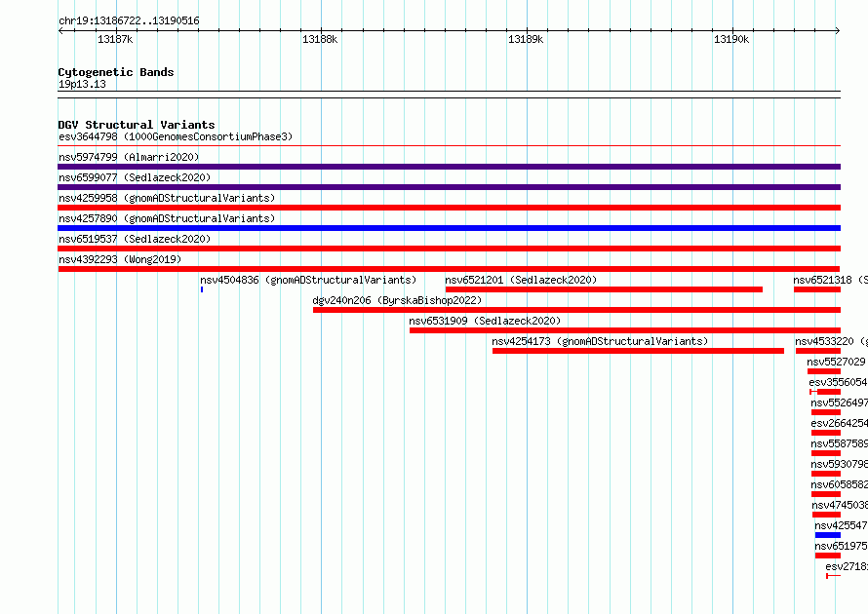The image size is (868, 614).
Task: Click the short blue bar under nsv425547
Action: [828, 535]
